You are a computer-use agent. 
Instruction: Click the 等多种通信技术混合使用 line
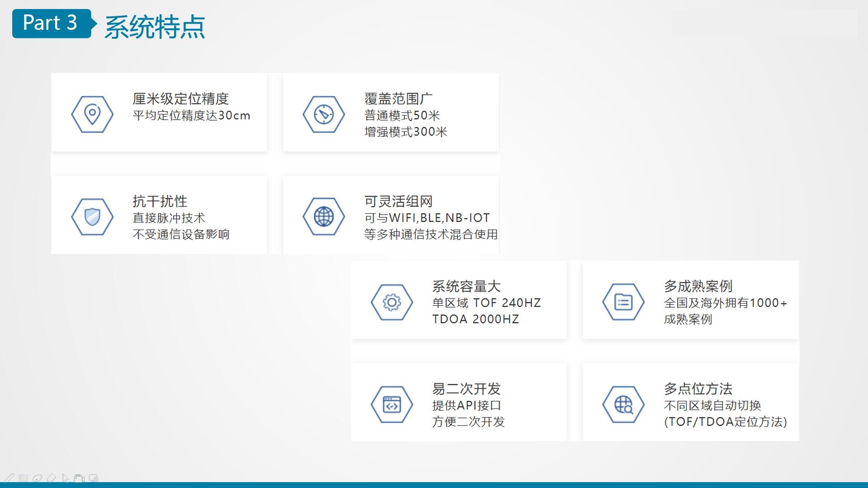(431, 234)
